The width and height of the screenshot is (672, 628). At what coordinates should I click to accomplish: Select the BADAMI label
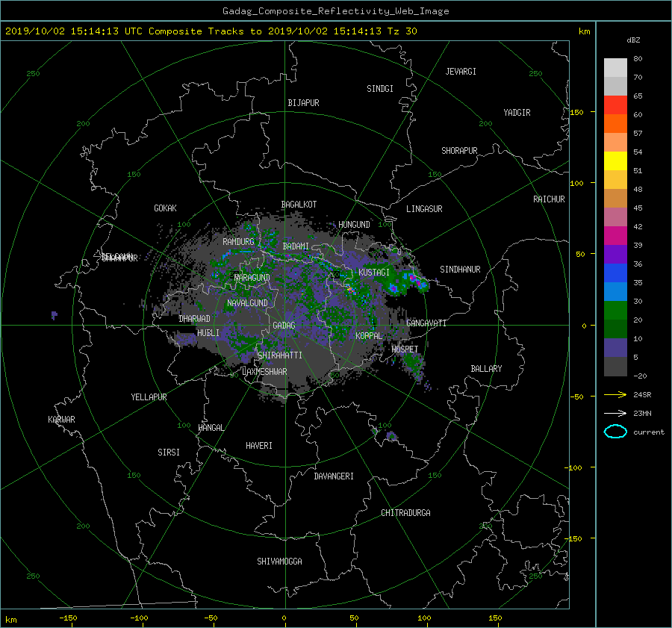[296, 246]
